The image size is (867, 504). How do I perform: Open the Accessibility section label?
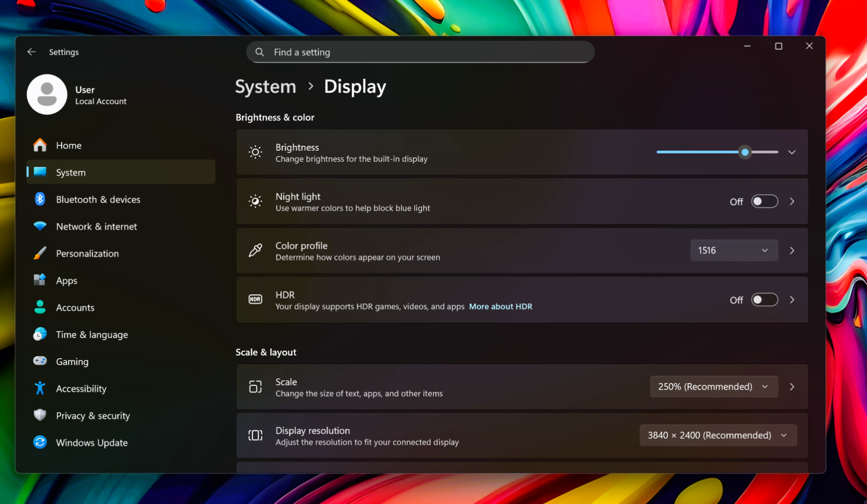click(81, 389)
